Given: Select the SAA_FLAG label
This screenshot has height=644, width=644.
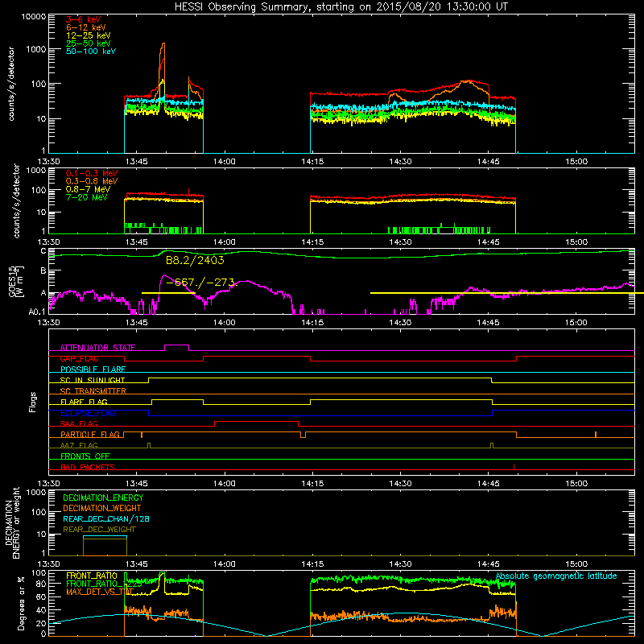Looking at the screenshot, I should [x=79, y=423].
